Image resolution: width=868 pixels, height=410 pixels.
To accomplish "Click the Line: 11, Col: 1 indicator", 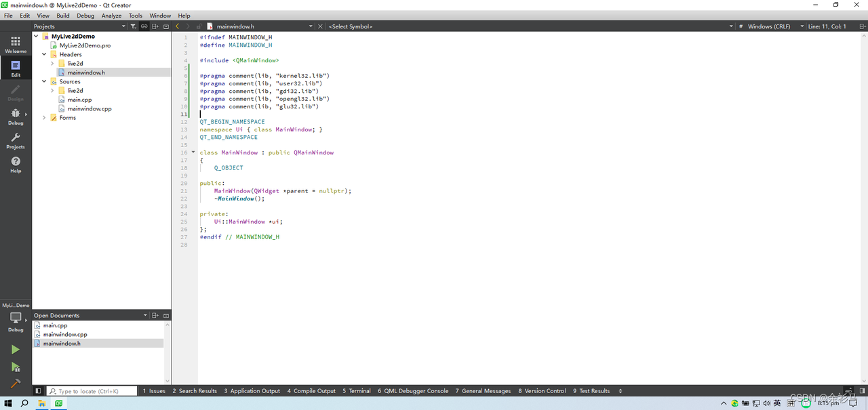I will click(827, 26).
